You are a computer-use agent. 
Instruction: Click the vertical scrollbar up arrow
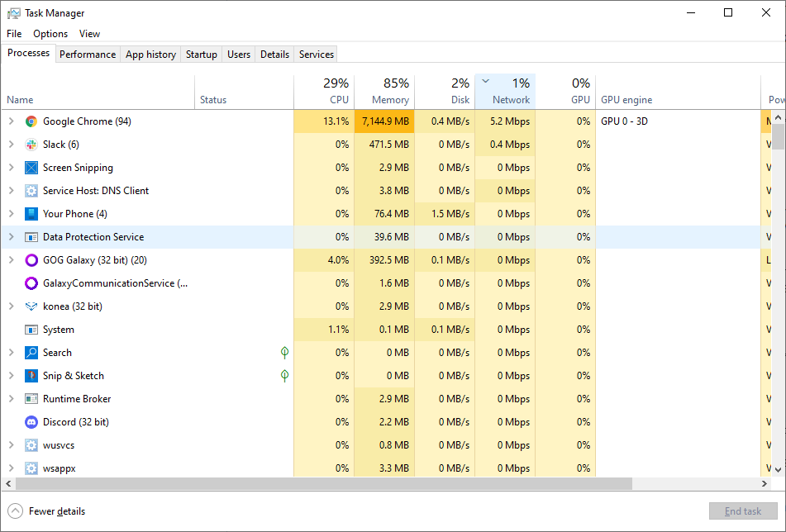(778, 117)
